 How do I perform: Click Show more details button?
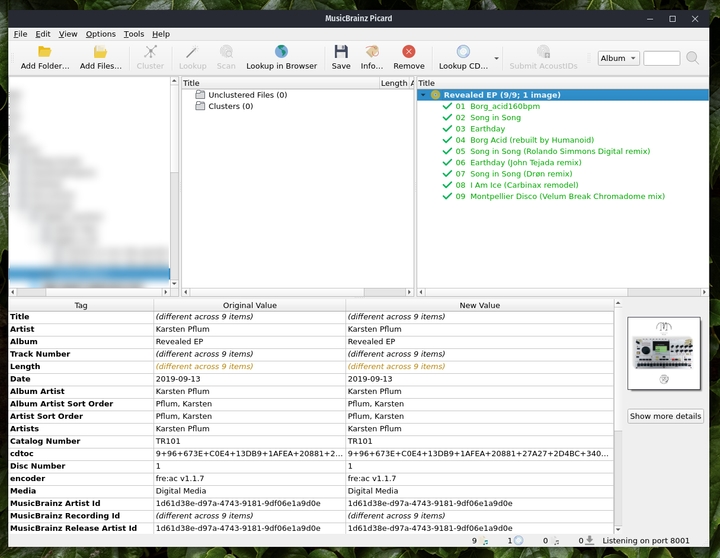tap(665, 416)
